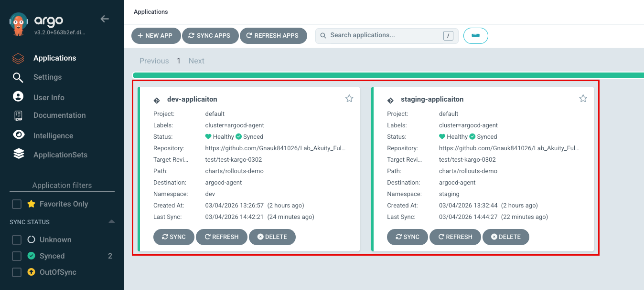Screen dimensions: 644x290
Task: Click the Healthy heart icon on staging-applicaiton
Action: click(442, 136)
